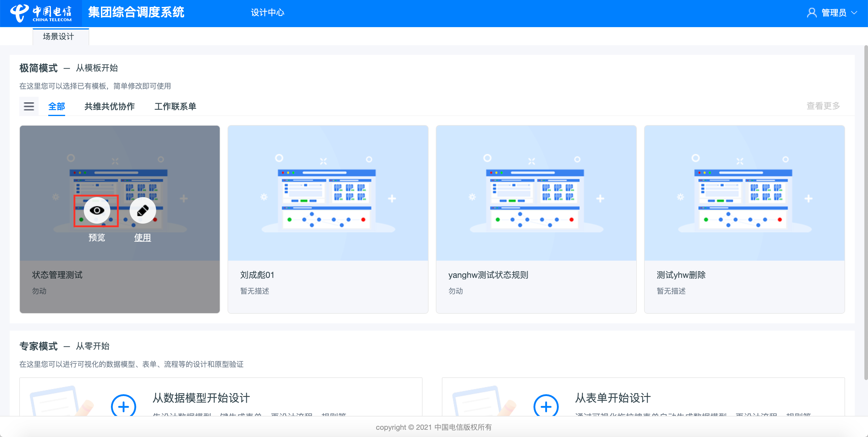Click plus icon for 从表单开始设计
868x437 pixels.
pyautogui.click(x=546, y=406)
